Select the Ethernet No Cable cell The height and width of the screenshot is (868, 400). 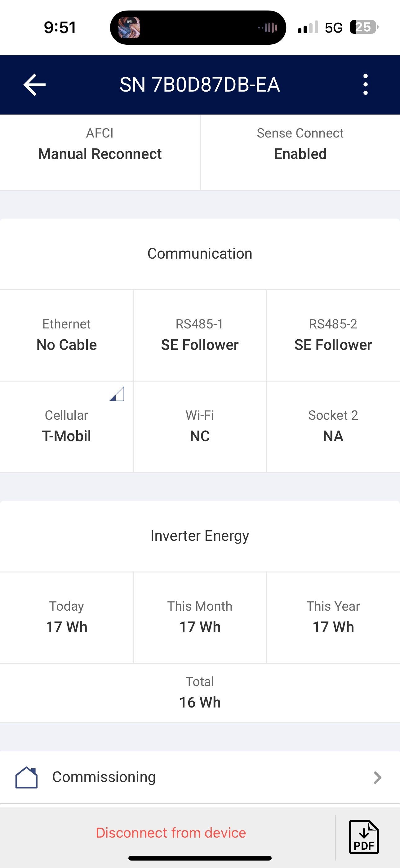pos(67,335)
